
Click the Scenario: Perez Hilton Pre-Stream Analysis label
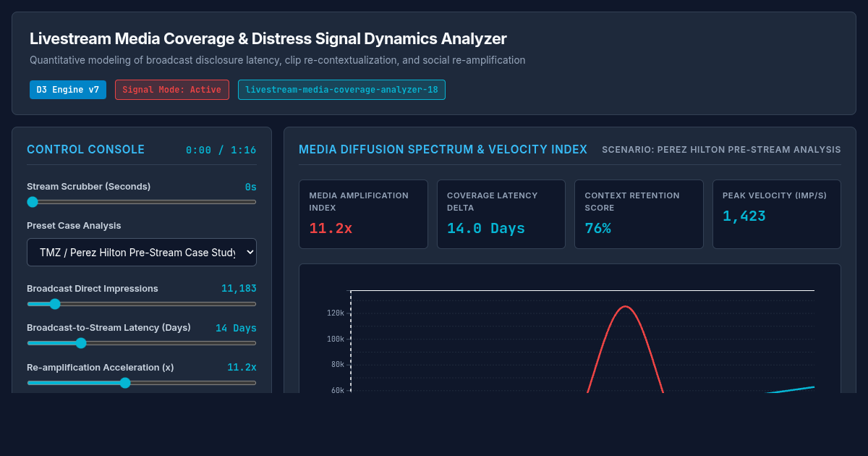(x=721, y=150)
